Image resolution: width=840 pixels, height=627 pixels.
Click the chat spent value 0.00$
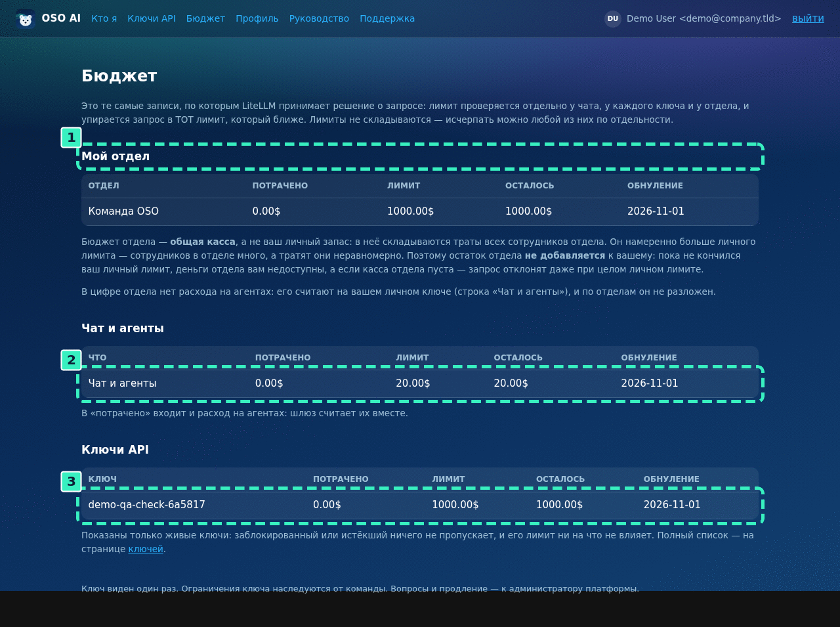point(269,383)
